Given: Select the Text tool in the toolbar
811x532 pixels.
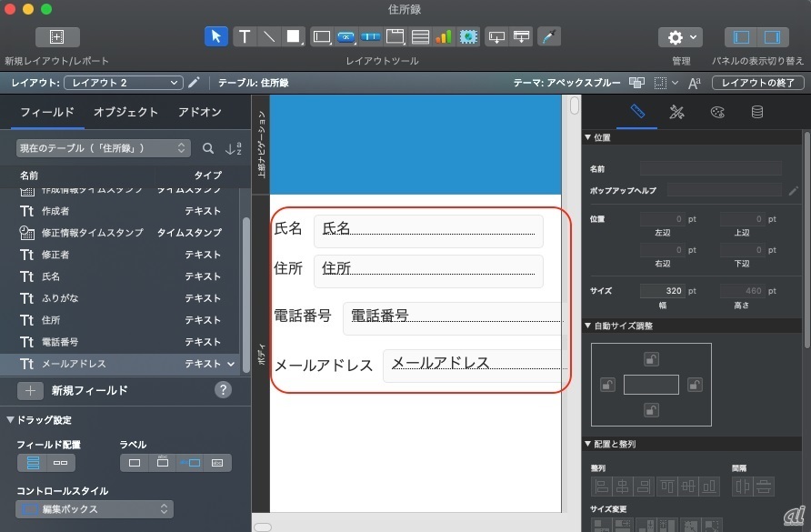Looking at the screenshot, I should tap(245, 37).
